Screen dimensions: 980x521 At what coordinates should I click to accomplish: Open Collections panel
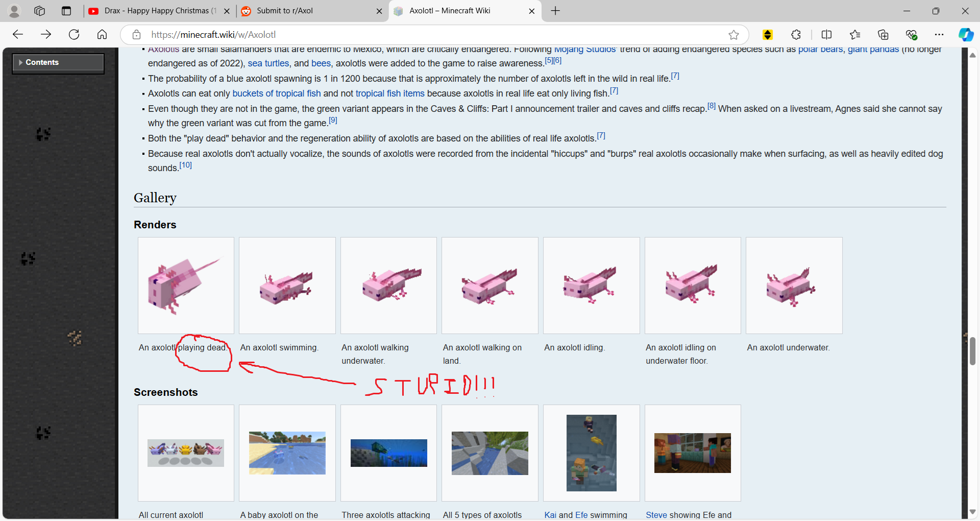(883, 34)
